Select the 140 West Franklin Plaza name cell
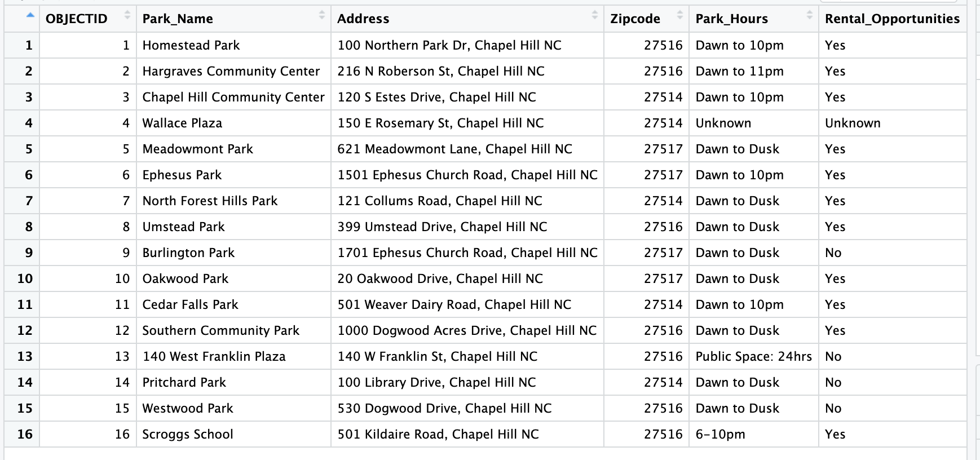Image resolution: width=980 pixels, height=460 pixels. [214, 356]
